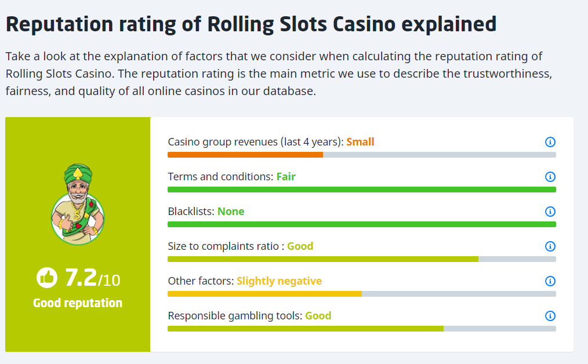Viewport: 588px width, 364px height.
Task: Click the yellow Other factors bar
Action: point(264,294)
